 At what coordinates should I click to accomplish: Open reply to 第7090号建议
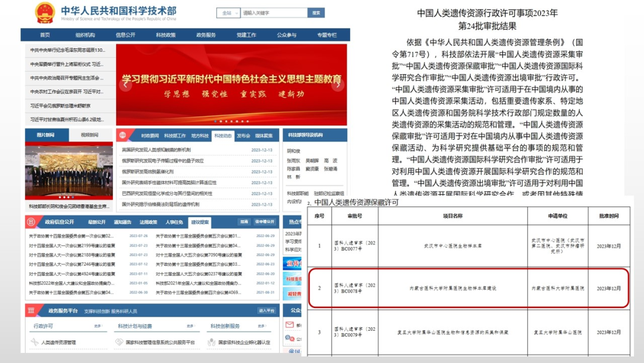(x=199, y=255)
